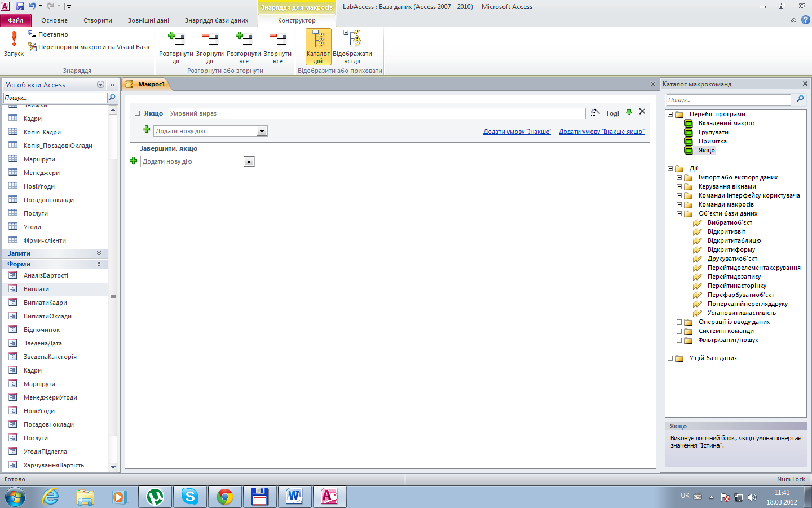Open navigation pane category dropdown arrow
Screen dimensions: 812x508
click(100, 85)
